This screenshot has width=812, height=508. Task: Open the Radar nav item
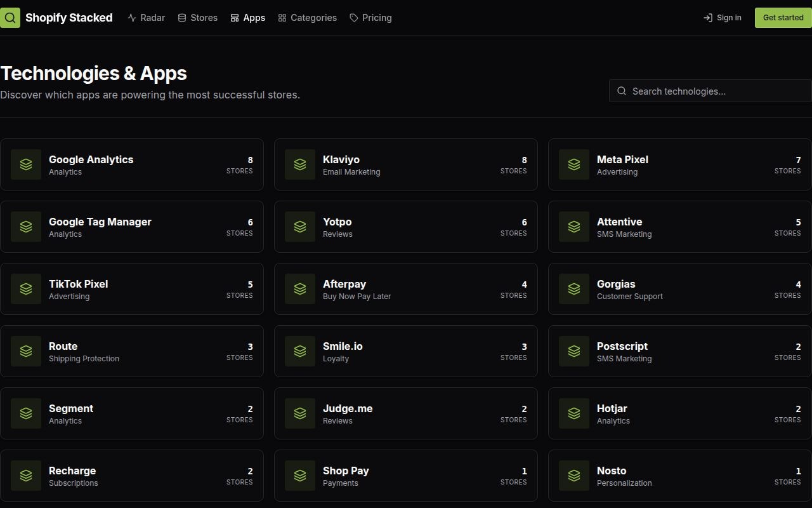[146, 18]
